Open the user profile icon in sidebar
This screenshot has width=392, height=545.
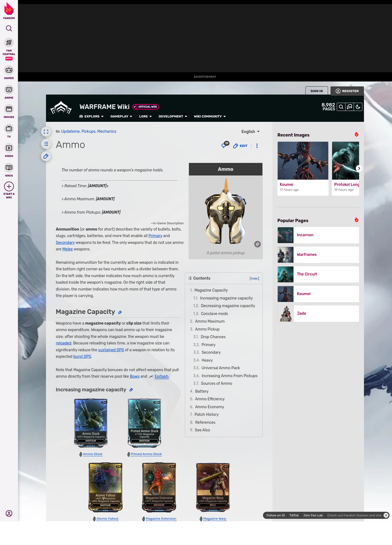(9, 513)
